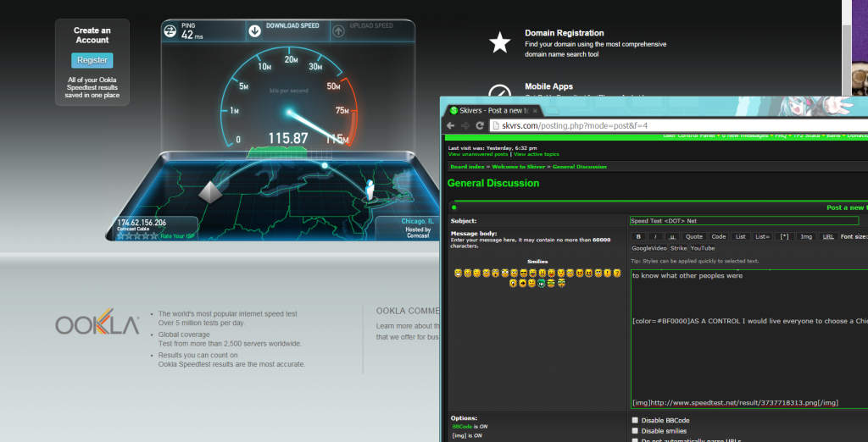
Task: Open the General Discussion breadcrumb link
Action: point(580,167)
